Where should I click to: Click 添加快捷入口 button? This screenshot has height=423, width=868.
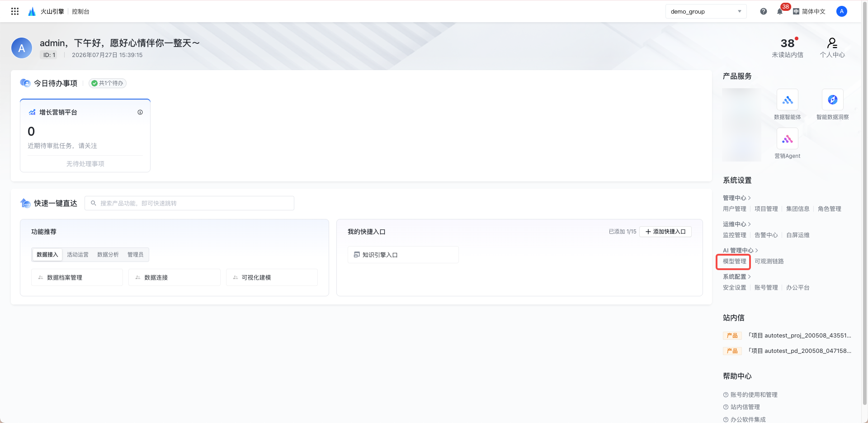tap(665, 232)
